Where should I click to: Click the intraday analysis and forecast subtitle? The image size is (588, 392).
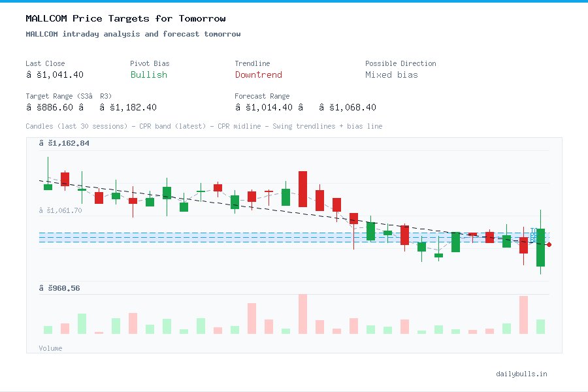(133, 34)
